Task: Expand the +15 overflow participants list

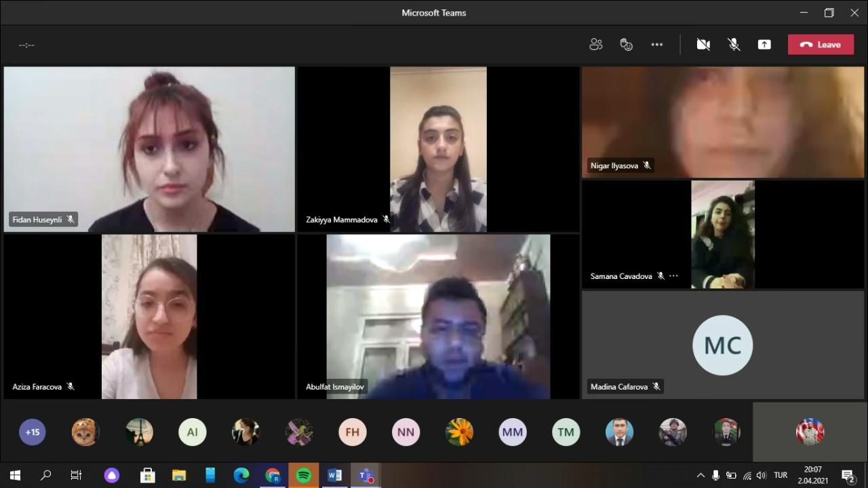Action: pyautogui.click(x=33, y=432)
